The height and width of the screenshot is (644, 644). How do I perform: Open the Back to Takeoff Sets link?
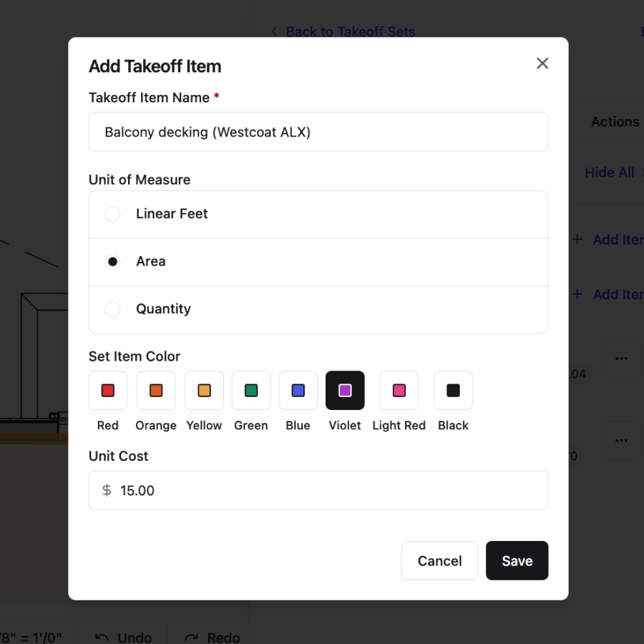pos(351,31)
